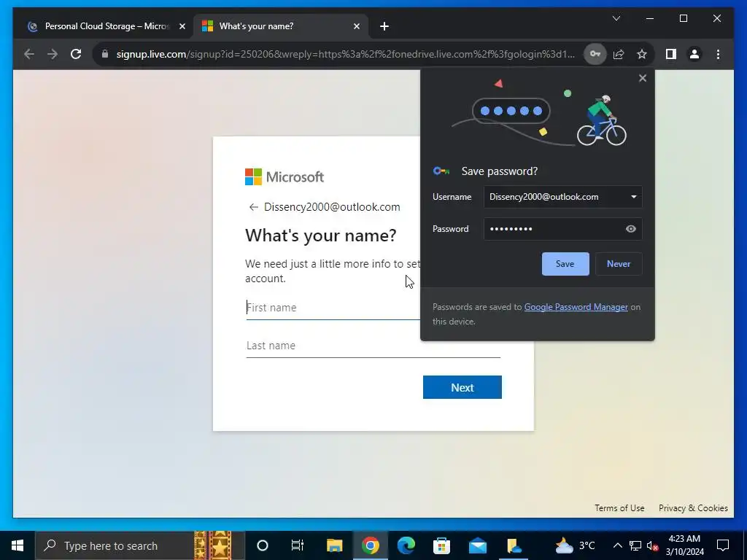Click the Microsoft logo on the form
This screenshot has width=747, height=560.
pyautogui.click(x=285, y=177)
